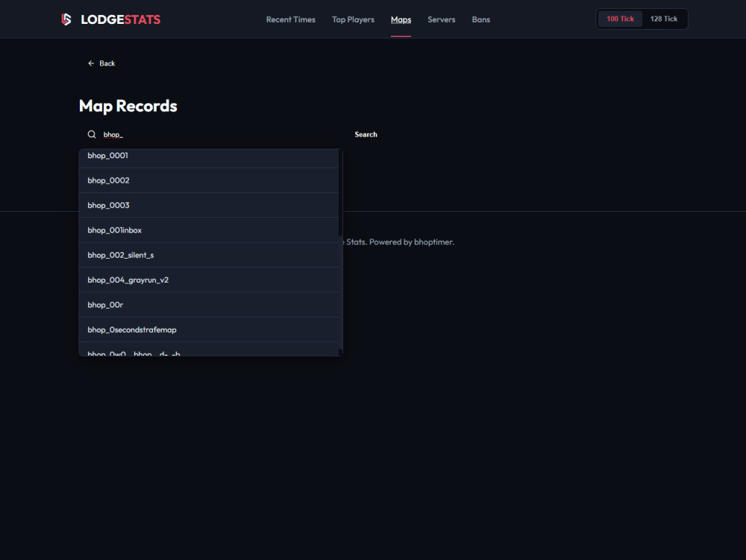Open the Bans page
The width and height of the screenshot is (746, 560).
click(x=481, y=19)
